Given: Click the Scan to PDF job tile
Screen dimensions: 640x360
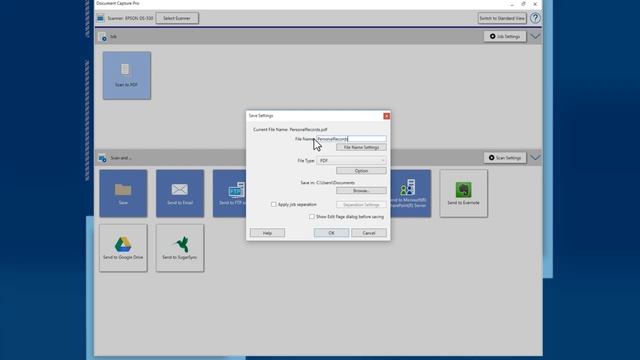Looking at the screenshot, I should [x=127, y=76].
